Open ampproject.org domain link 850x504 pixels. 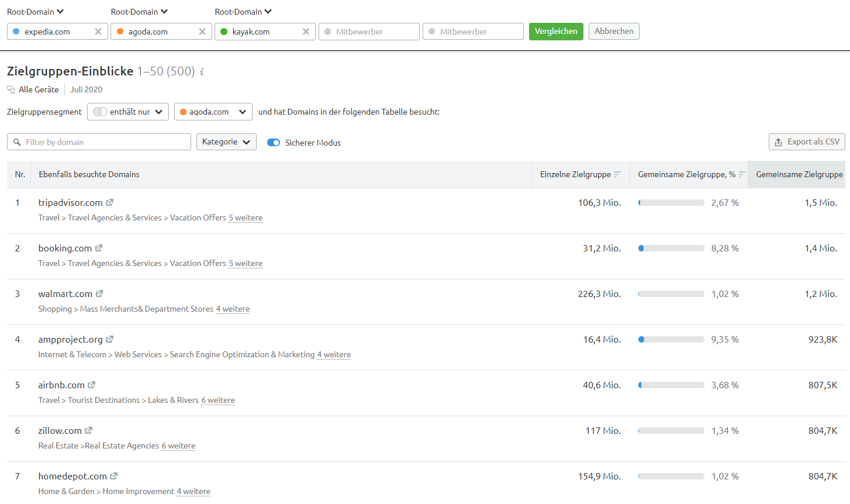point(70,339)
